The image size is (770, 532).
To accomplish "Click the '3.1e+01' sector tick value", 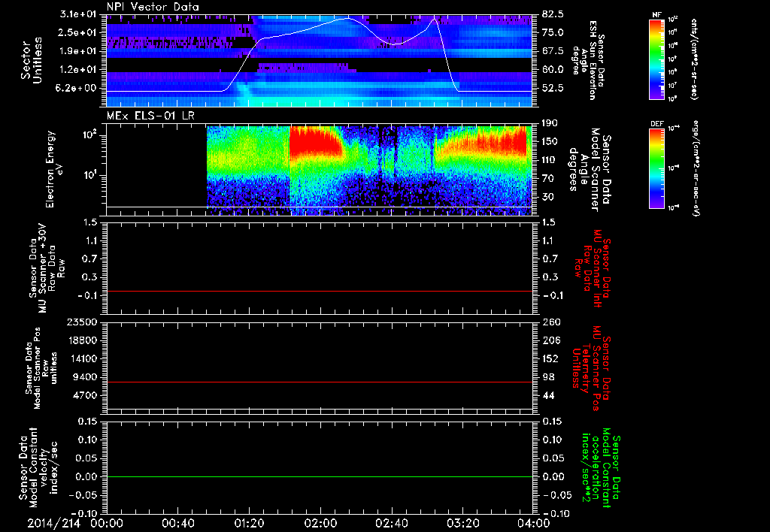I will click(x=77, y=14).
